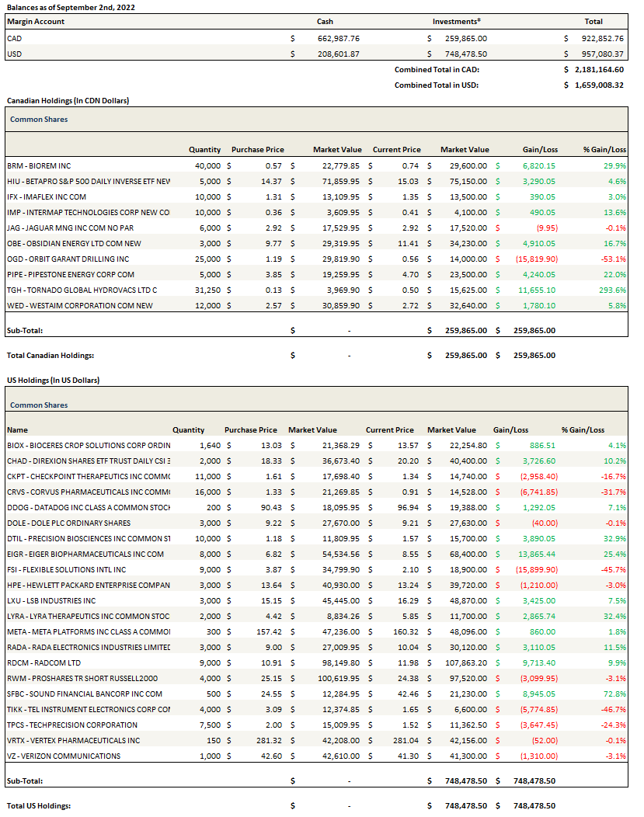The image size is (644, 817).
Task: Click Tornado Global Hydrovacs 293.6% gain cell
Action: pyautogui.click(x=611, y=290)
